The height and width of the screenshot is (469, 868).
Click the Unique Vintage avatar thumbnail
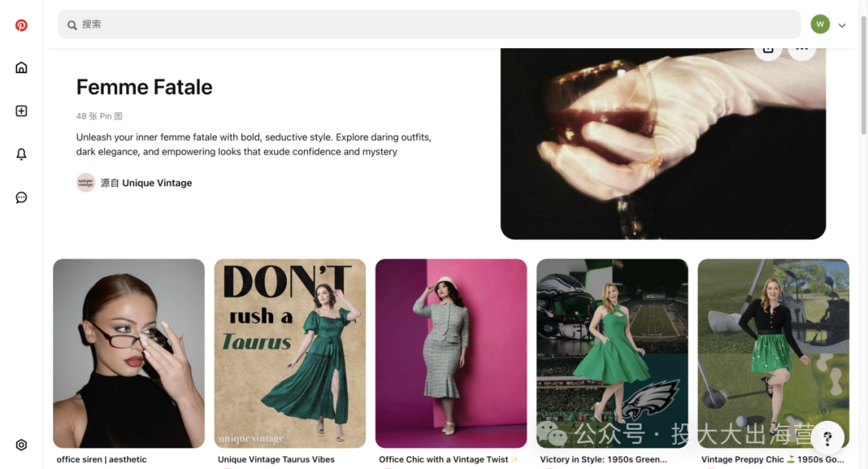(86, 183)
